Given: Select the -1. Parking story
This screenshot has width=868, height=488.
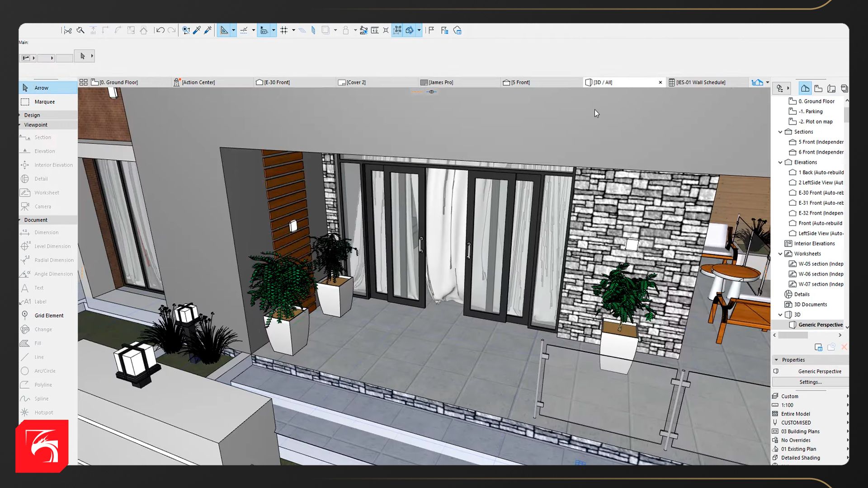Looking at the screenshot, I should pos(806,112).
